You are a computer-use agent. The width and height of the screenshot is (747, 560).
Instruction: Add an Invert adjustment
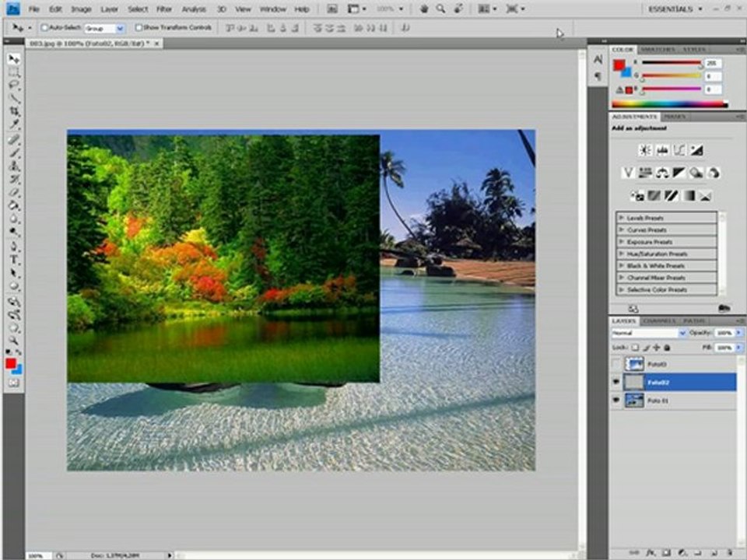[637, 195]
